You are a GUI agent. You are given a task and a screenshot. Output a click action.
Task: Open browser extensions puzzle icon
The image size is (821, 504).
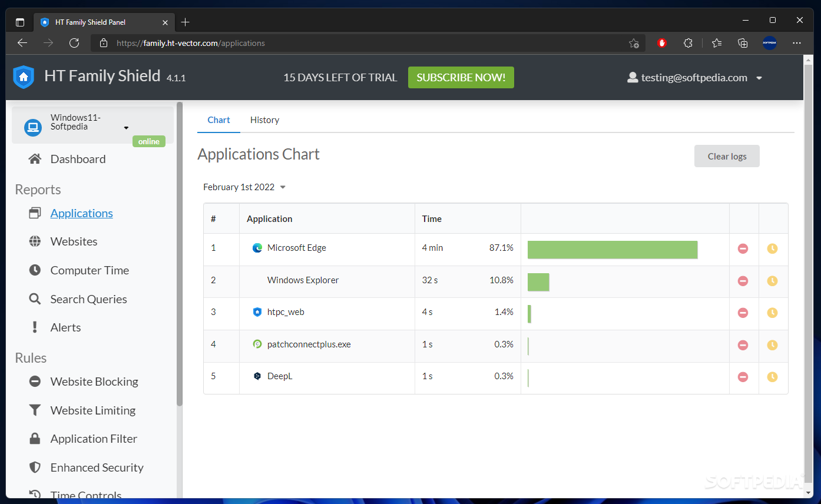[688, 43]
